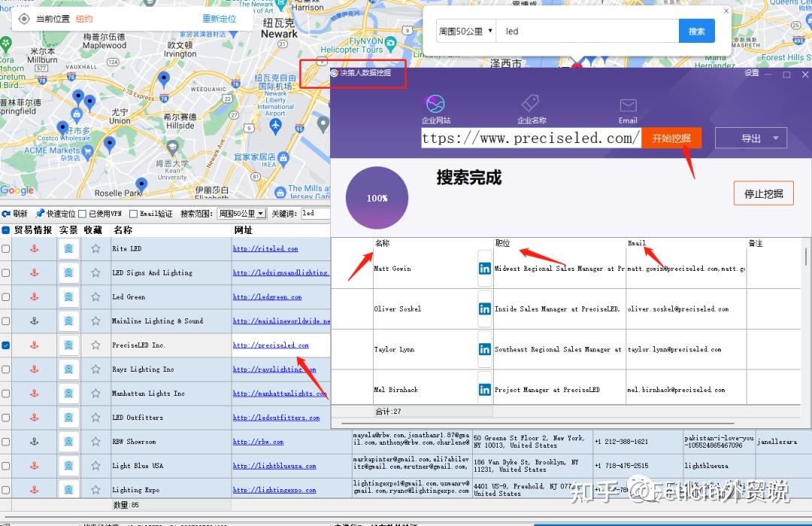Open trade info anchor for Rite LED
The height and width of the screenshot is (526, 812).
(34, 249)
